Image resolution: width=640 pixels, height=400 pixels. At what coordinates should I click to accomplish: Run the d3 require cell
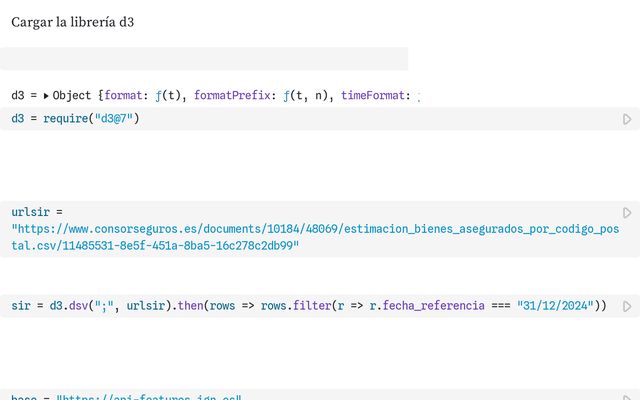point(627,119)
